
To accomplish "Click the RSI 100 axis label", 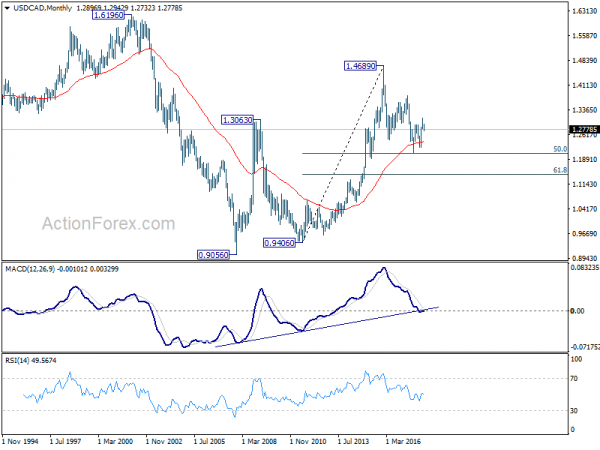I will 576,359.
